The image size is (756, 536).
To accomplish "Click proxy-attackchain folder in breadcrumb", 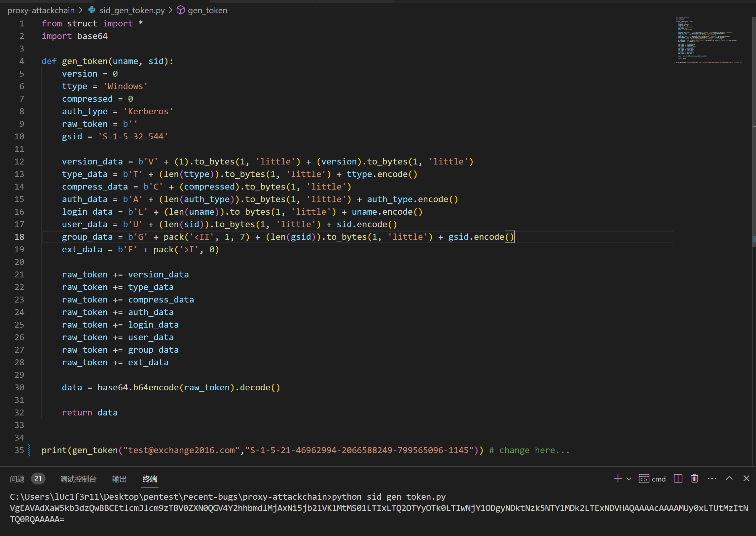I will click(41, 10).
